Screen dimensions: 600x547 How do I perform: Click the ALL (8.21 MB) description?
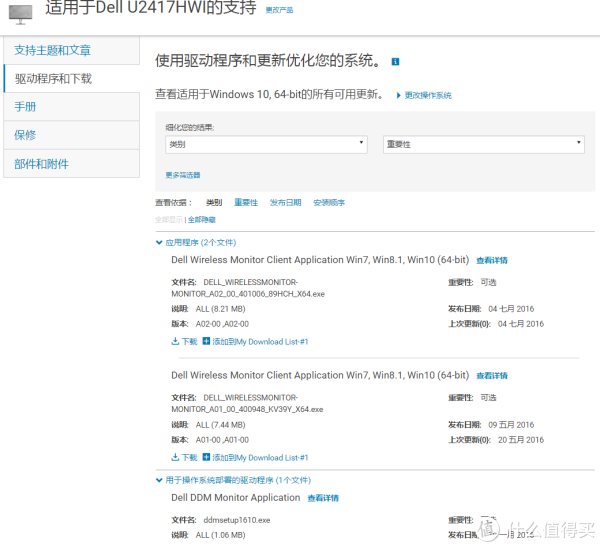220,309
